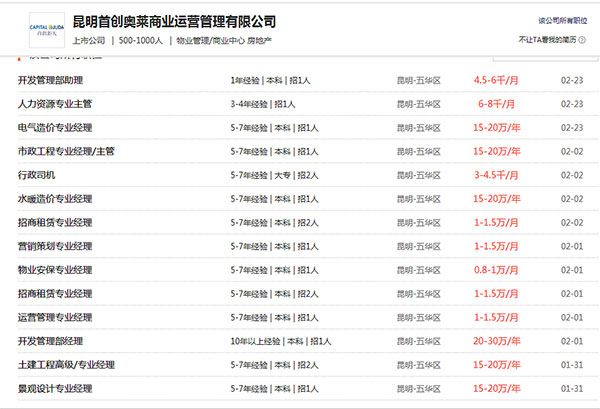Open the company name heading link

pos(175,21)
